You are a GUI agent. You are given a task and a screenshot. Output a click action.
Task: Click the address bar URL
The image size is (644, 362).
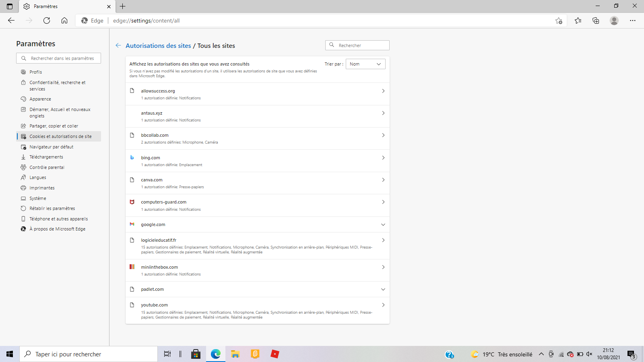click(146, 21)
